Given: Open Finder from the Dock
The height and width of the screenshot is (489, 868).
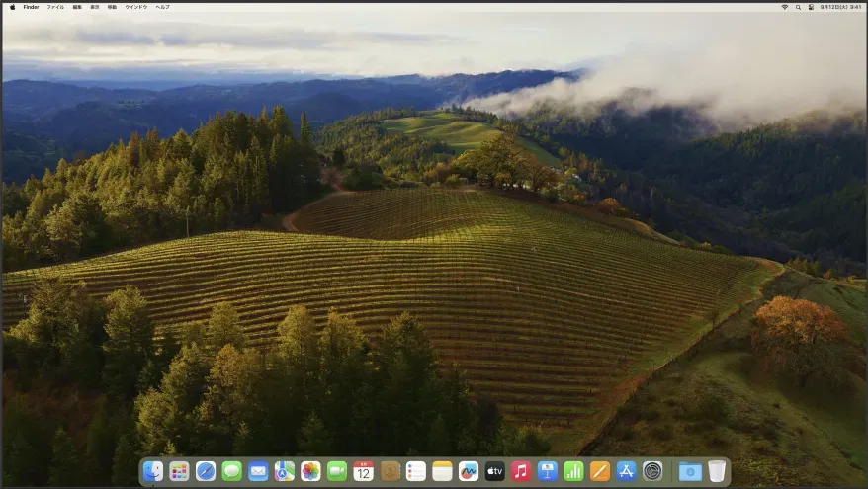Looking at the screenshot, I should (x=153, y=471).
